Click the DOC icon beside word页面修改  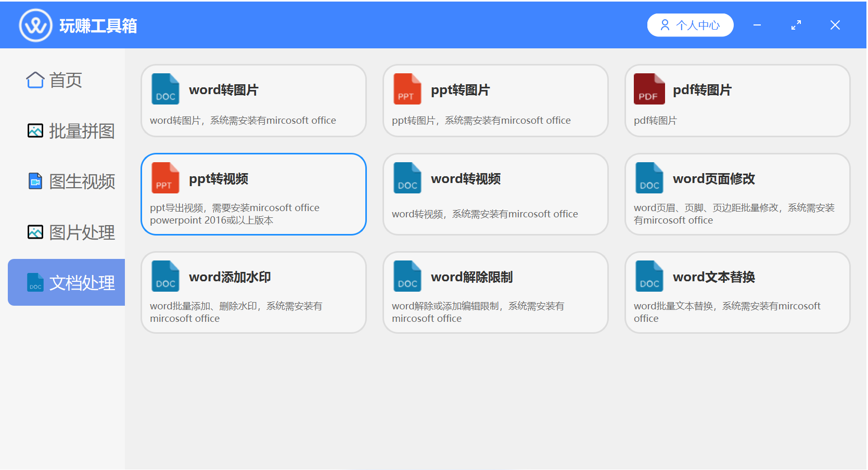(x=649, y=178)
